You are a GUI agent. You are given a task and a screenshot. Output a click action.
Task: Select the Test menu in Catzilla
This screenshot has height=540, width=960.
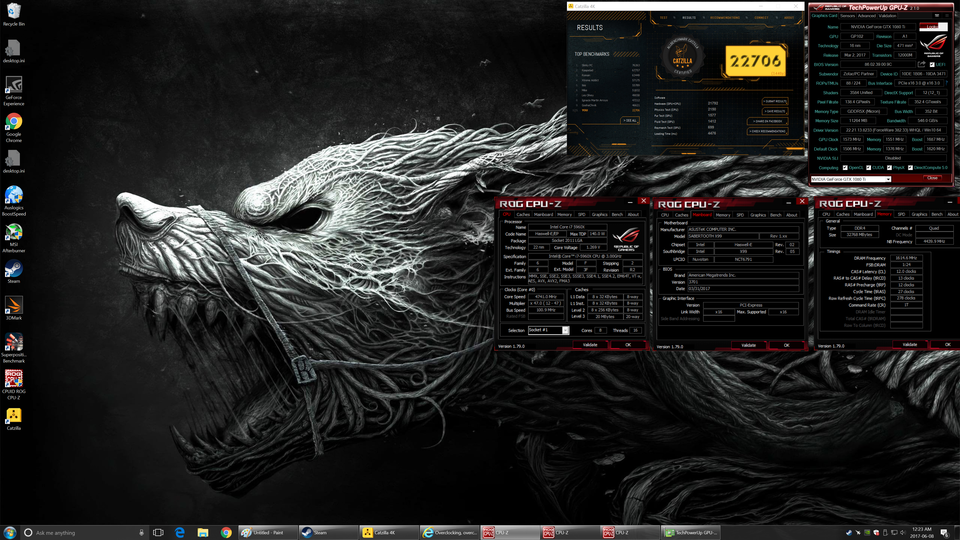(x=664, y=18)
